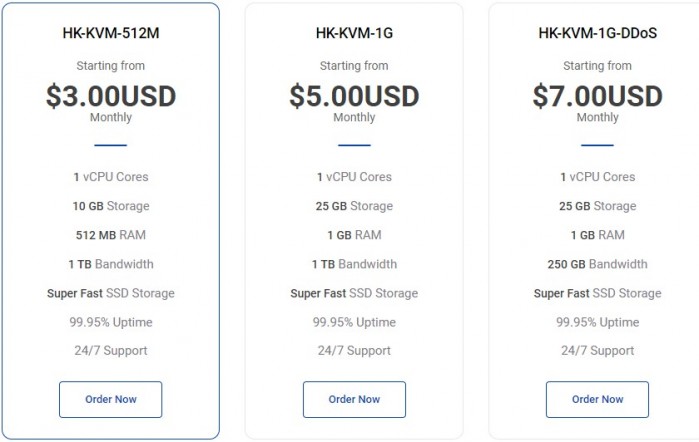699x442 pixels.
Task: Click Order Now for HK-KVM-1G plan
Action: click(354, 399)
